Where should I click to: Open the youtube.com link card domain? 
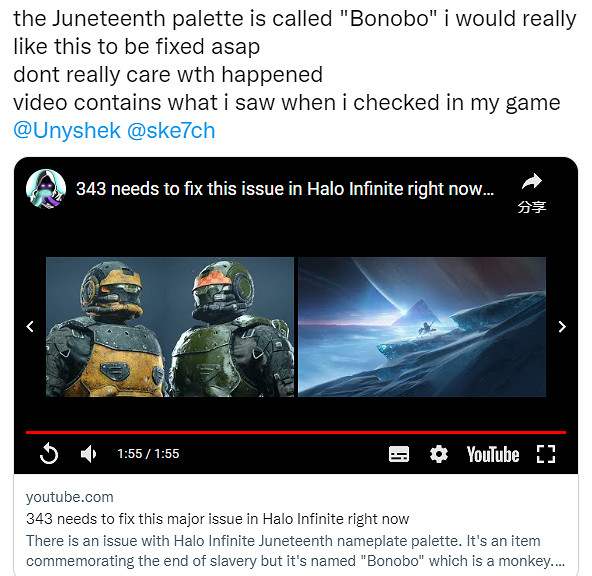(x=69, y=497)
